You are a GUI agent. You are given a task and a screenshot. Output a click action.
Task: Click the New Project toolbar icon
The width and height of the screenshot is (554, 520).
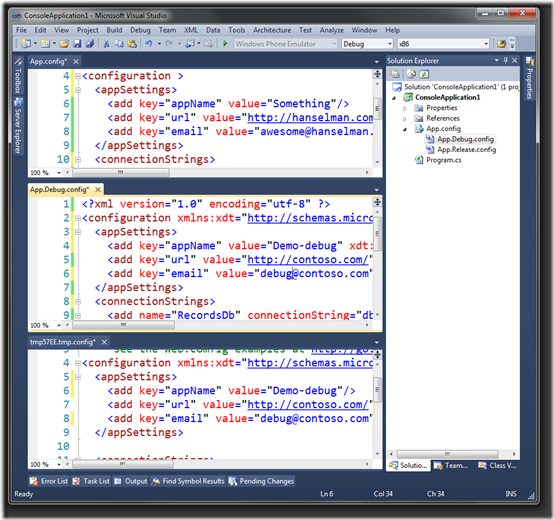[x=26, y=44]
